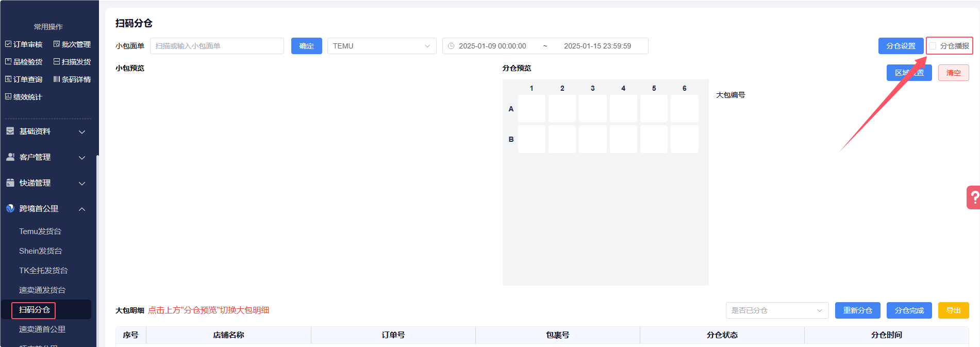
Task: Open 批次管理 shortcut icon
Action: pos(57,44)
